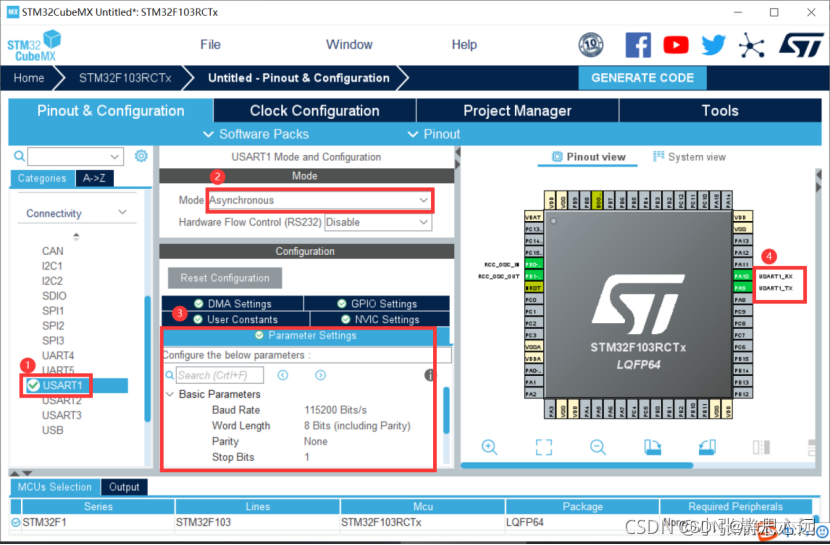The width and height of the screenshot is (830, 545).
Task: Click Reset Configuration button
Action: [225, 278]
